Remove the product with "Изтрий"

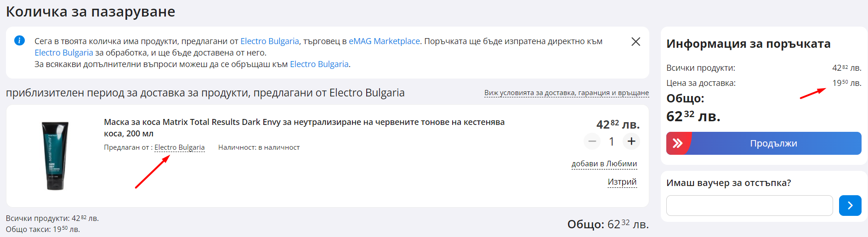click(x=622, y=182)
